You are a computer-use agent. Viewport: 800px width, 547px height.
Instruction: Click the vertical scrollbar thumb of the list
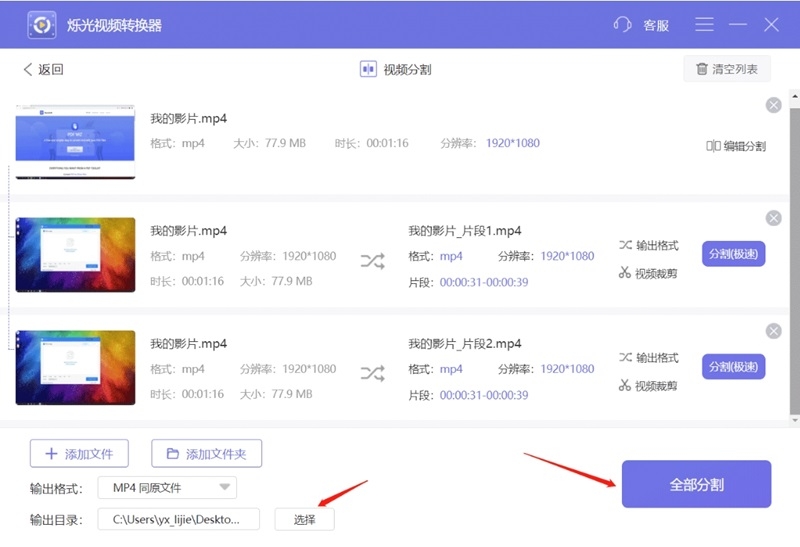pos(795,260)
